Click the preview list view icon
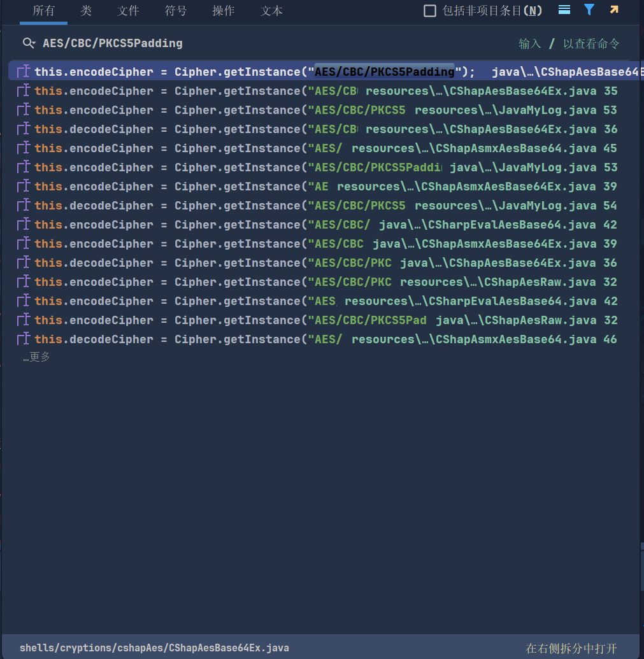This screenshot has height=659, width=644. tap(564, 10)
